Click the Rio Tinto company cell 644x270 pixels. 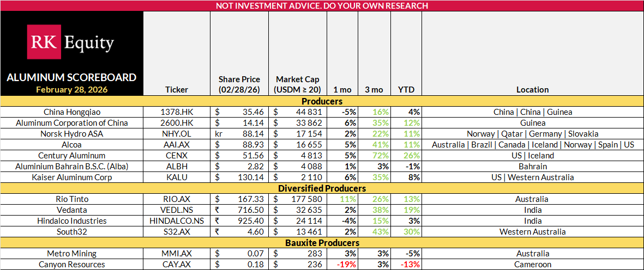(x=72, y=199)
